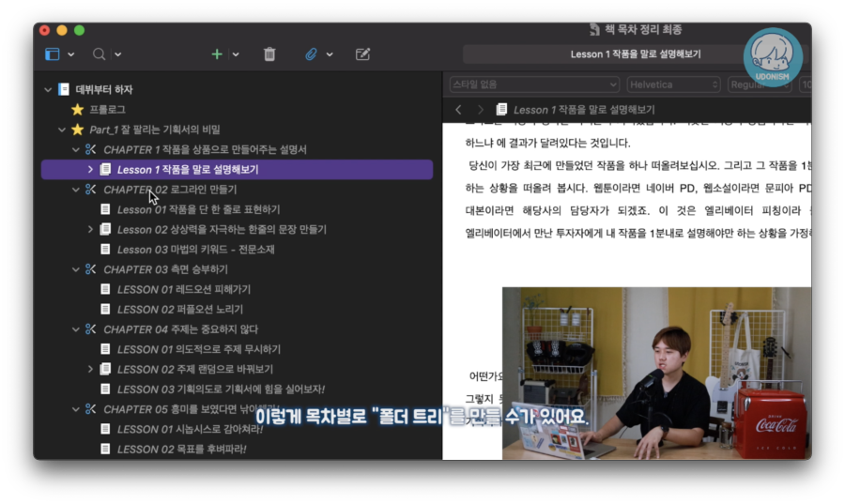Open the view options dropdown arrow beside sidebar icon
This screenshot has width=845, height=504.
click(70, 54)
